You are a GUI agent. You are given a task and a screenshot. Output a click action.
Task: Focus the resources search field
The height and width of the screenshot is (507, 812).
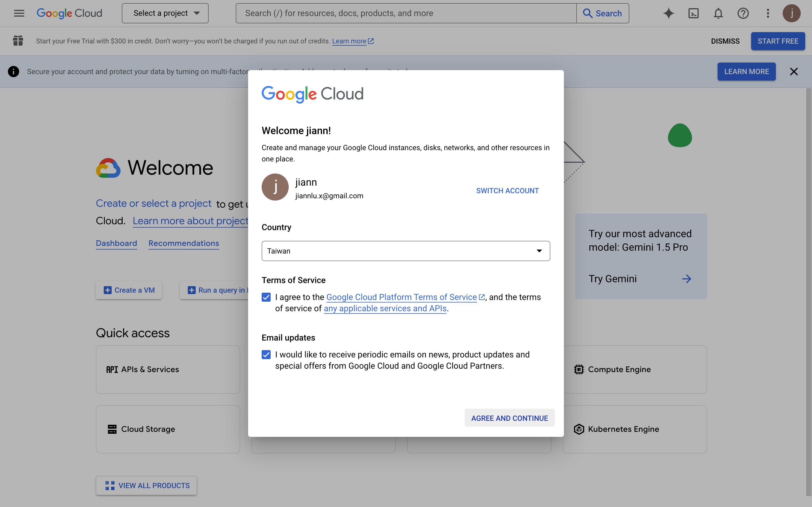[x=406, y=14]
